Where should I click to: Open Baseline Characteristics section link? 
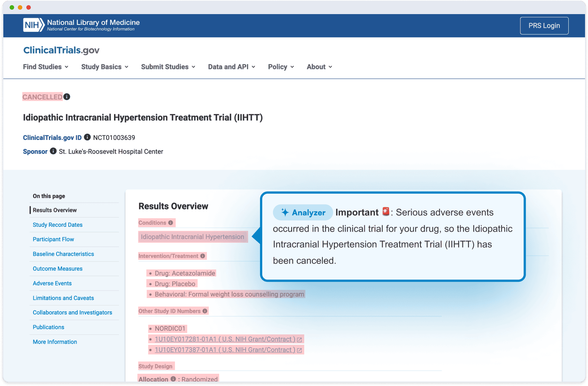coord(63,254)
